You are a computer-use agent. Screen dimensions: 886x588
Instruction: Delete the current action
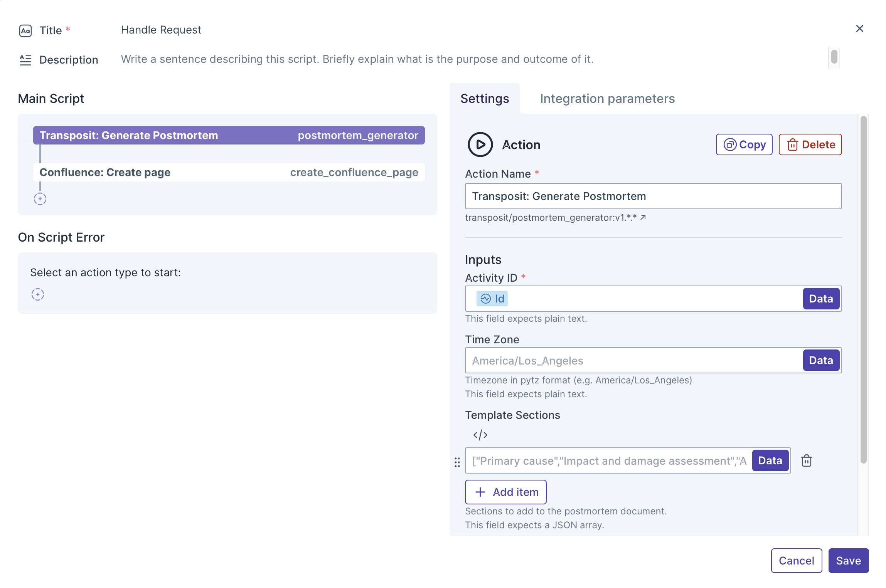click(x=810, y=144)
